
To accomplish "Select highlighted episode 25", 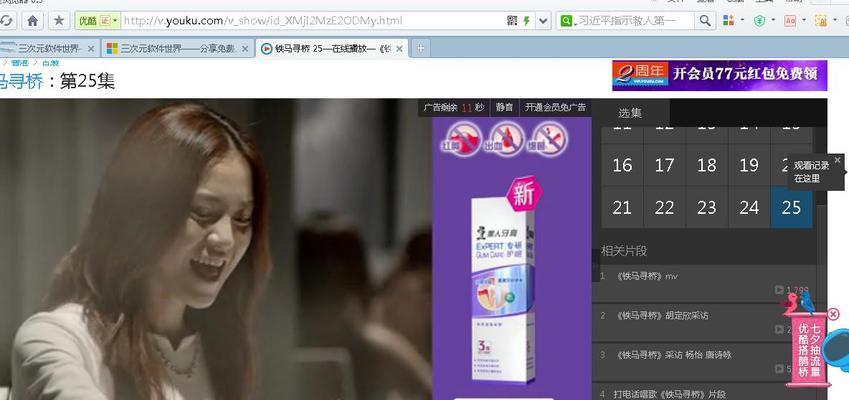I will (x=791, y=207).
